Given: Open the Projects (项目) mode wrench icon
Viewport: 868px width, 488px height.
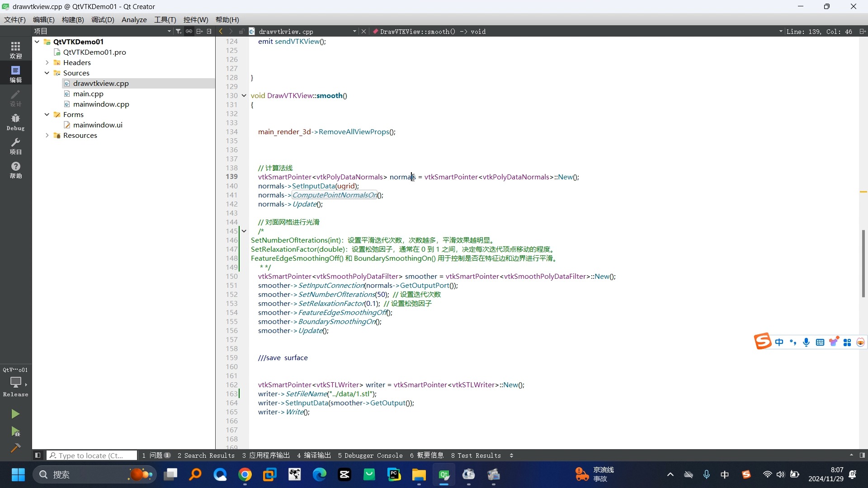Looking at the screenshot, I should point(15,146).
